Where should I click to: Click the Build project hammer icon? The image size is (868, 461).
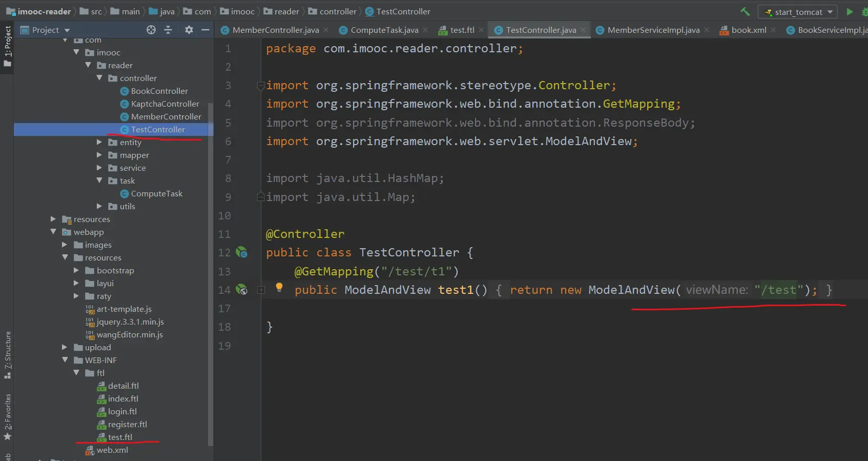[745, 12]
